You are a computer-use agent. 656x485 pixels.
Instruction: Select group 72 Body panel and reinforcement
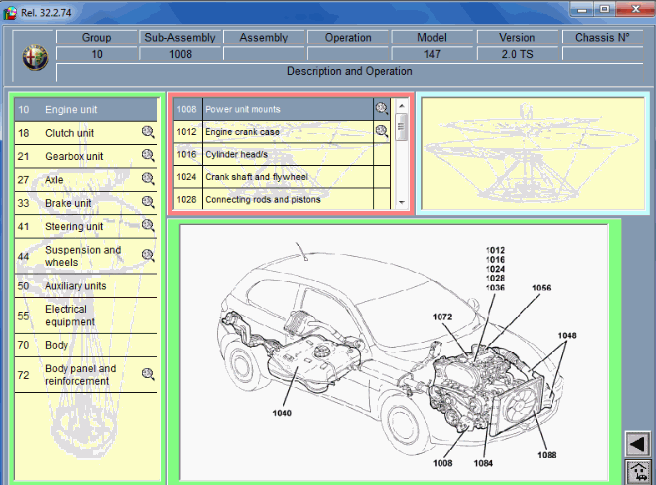click(x=86, y=375)
